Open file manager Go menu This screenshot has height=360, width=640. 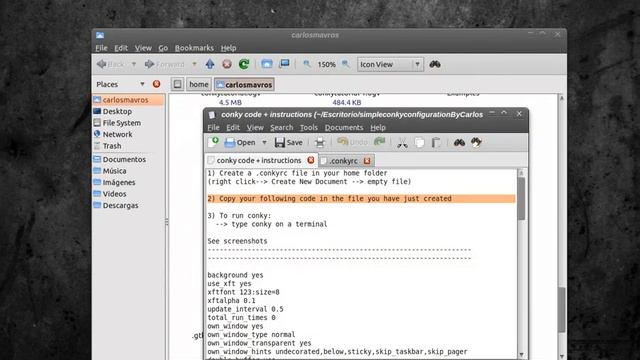pos(163,48)
